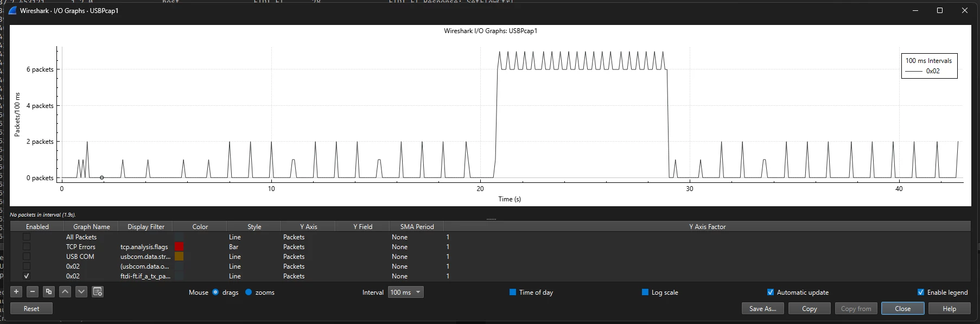Click the Wireshark fin icon in the title bar

(12, 10)
